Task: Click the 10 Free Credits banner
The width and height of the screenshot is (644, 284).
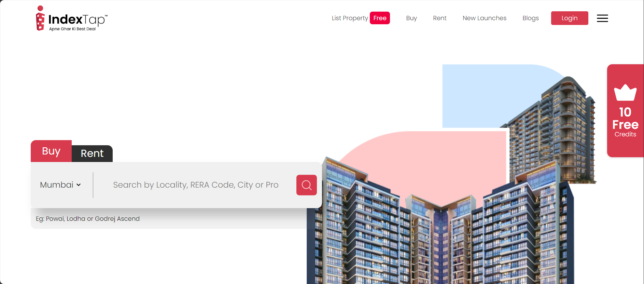Action: coord(625,111)
